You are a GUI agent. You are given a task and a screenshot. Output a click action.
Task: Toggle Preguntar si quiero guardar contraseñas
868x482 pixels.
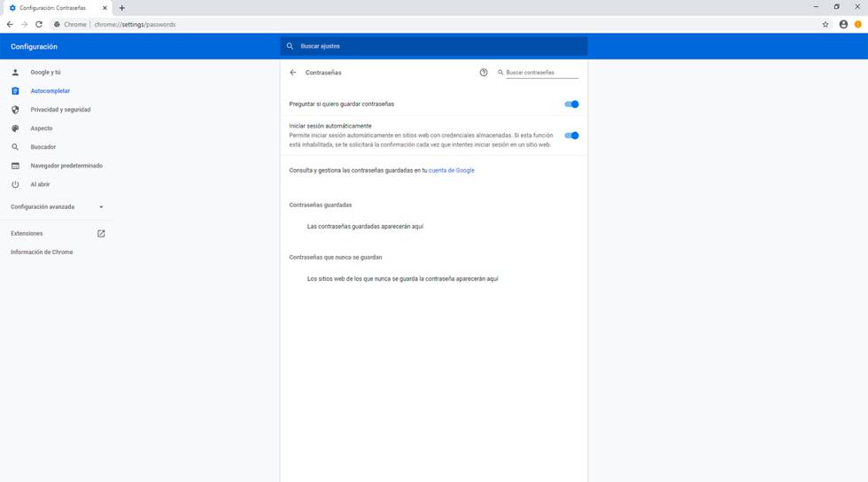pyautogui.click(x=571, y=105)
